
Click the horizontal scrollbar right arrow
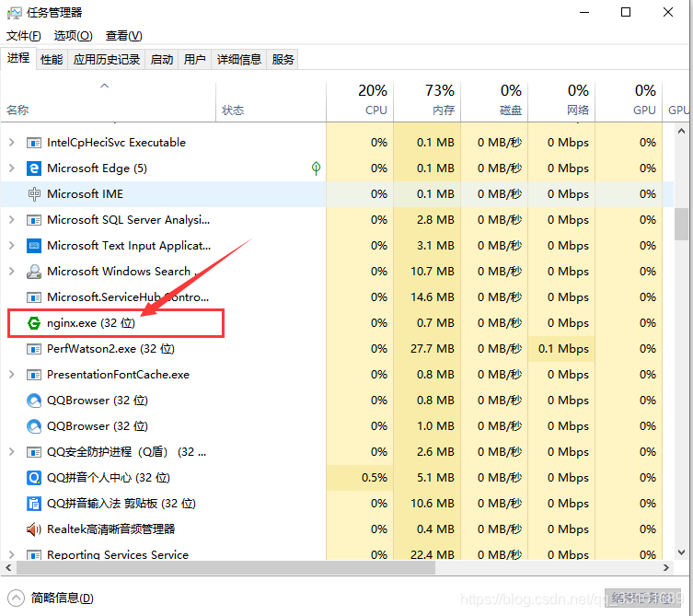pyautogui.click(x=666, y=568)
